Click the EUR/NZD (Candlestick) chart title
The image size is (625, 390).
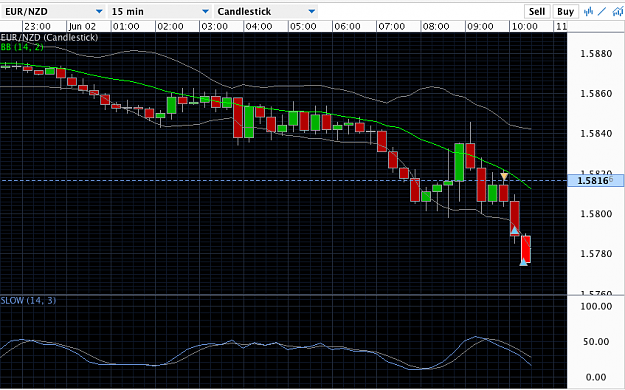point(49,38)
